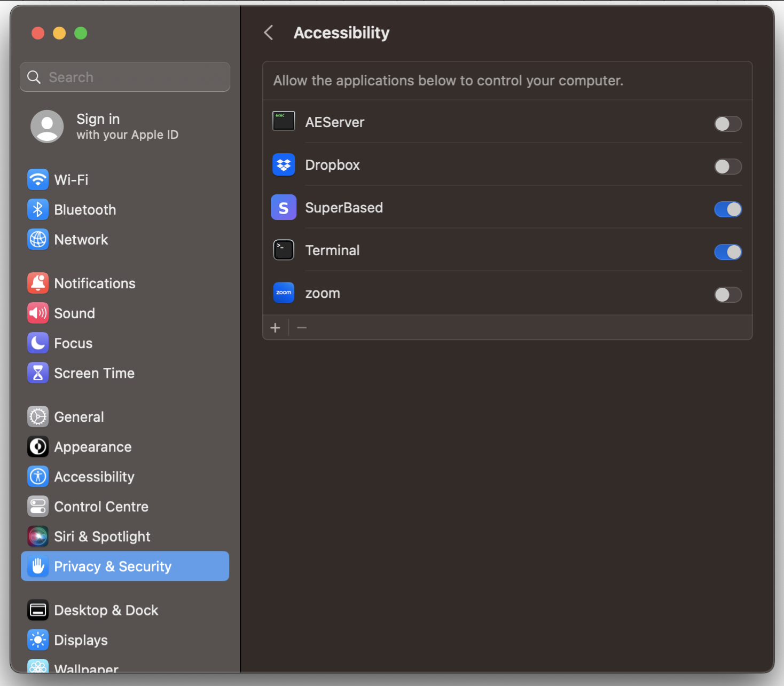Open Appearance settings label
The width and height of the screenshot is (784, 686).
(93, 447)
